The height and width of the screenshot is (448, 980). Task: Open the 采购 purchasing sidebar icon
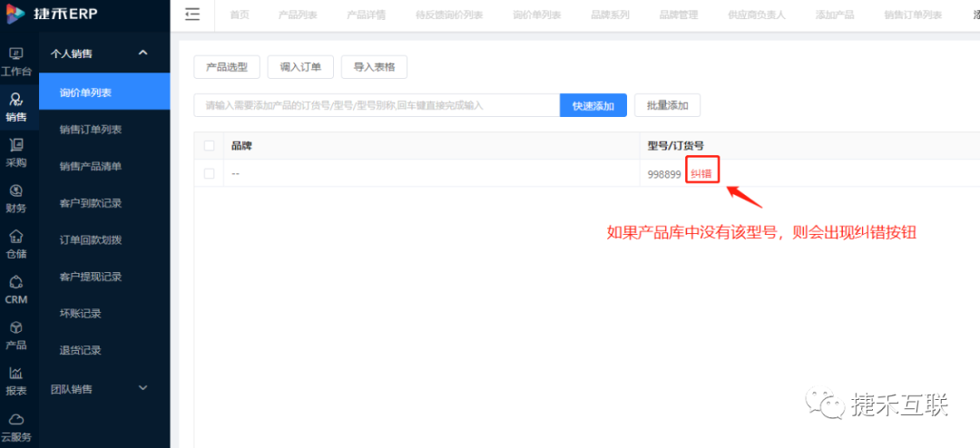pyautogui.click(x=16, y=153)
